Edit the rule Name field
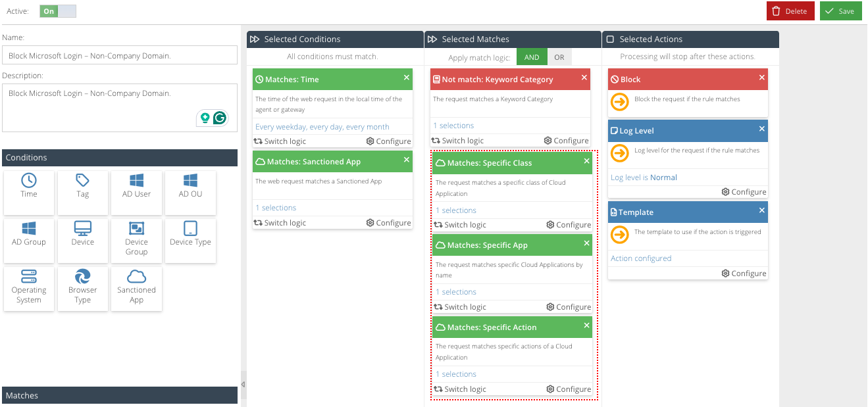This screenshot has width=868, height=407. (120, 55)
